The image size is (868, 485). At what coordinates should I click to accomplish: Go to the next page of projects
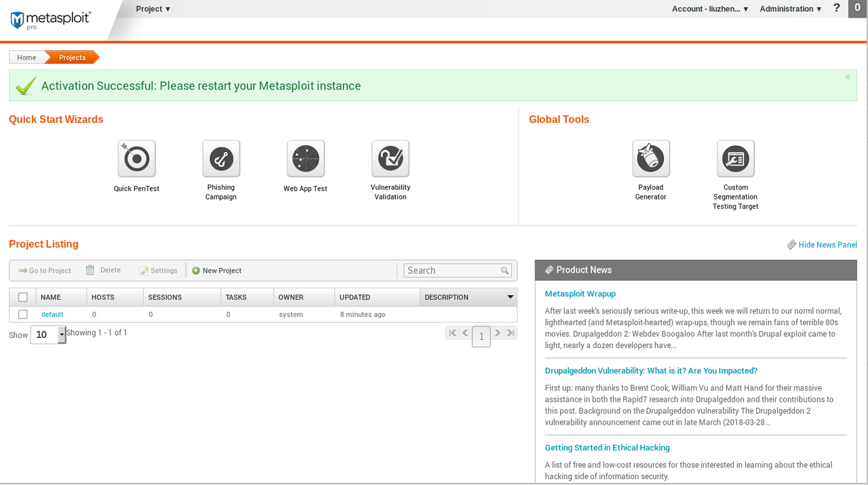(498, 333)
